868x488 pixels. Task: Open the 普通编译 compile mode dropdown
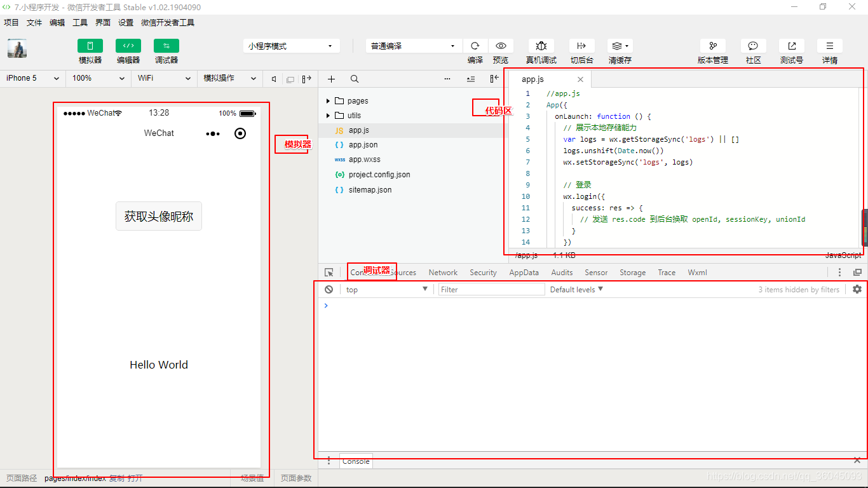414,46
